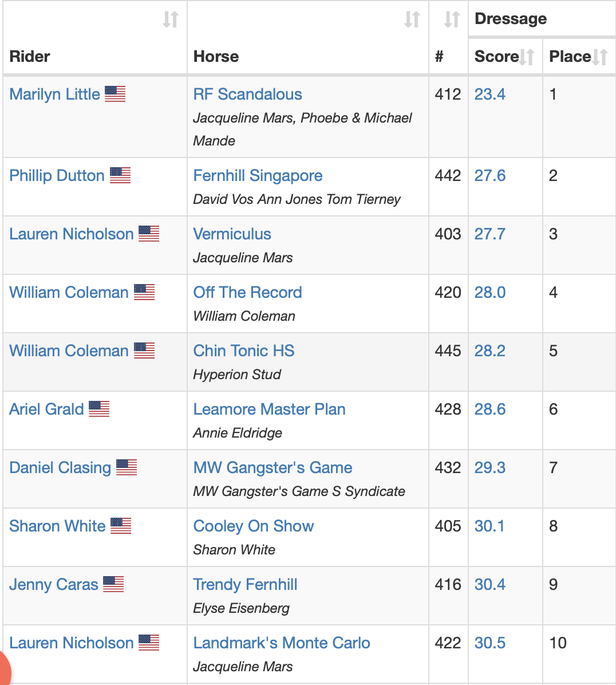
Task: Open Landmark's Monte Carlo link
Action: click(x=282, y=643)
